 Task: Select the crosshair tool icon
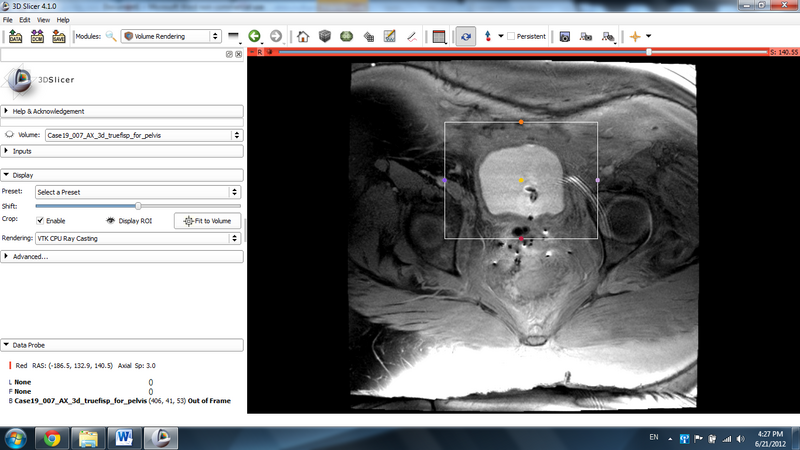[x=634, y=37]
